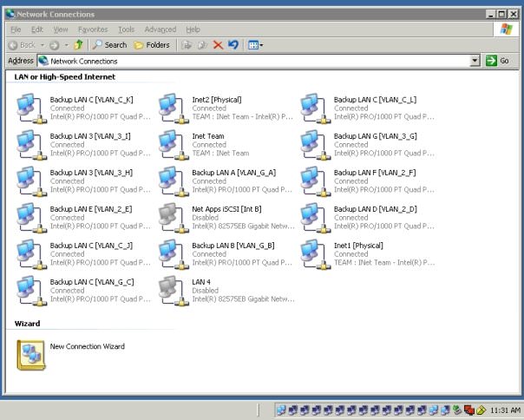
Task: Click the yellow tray icon beside clock
Action: [481, 410]
